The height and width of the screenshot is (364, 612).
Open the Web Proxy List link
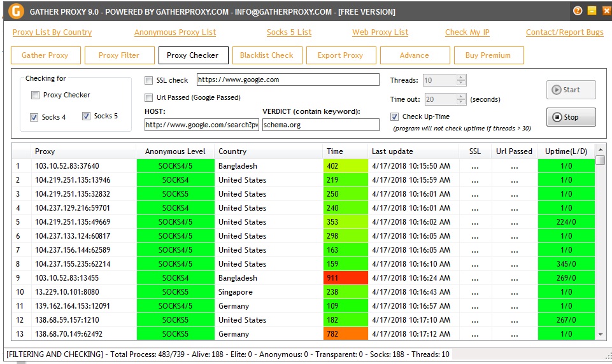pyautogui.click(x=380, y=32)
